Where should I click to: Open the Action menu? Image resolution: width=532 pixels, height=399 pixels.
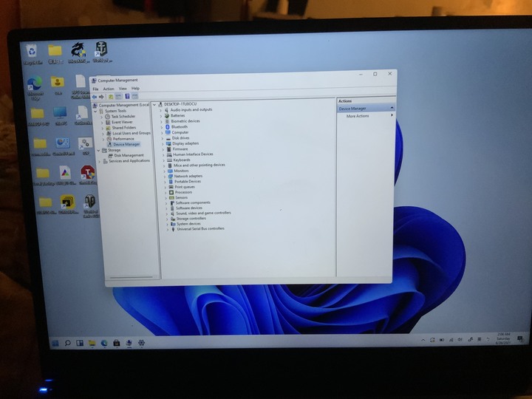[109, 89]
